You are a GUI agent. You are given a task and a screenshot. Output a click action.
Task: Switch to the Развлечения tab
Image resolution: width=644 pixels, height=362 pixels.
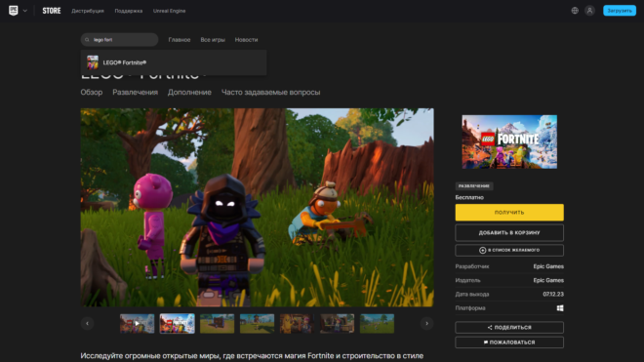[x=135, y=93]
